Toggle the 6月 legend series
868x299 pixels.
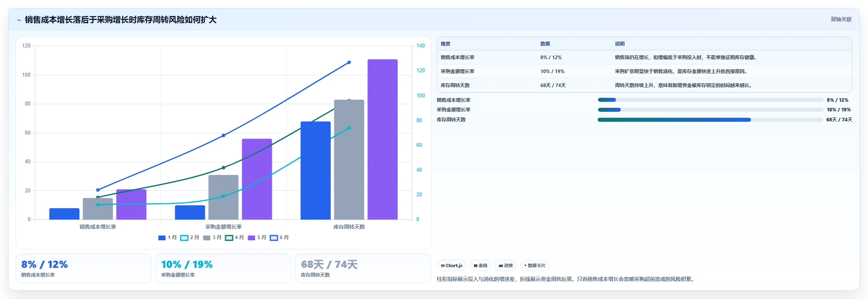pos(279,238)
